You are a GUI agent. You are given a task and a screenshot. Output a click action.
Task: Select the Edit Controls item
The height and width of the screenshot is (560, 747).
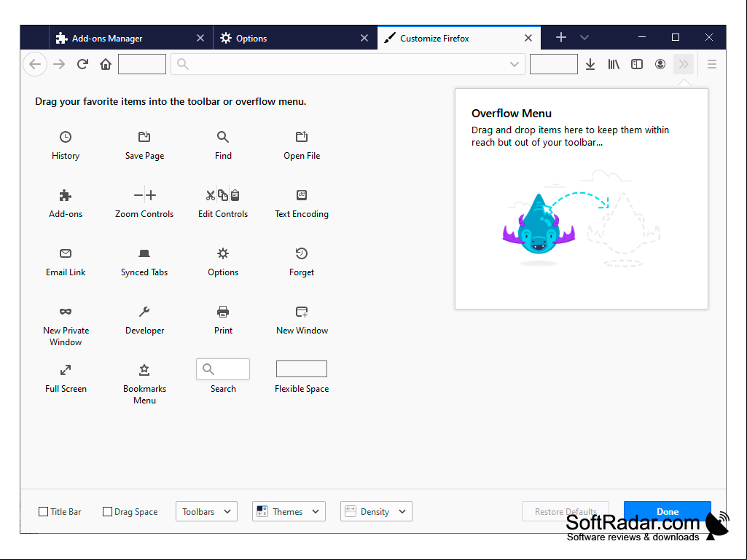223,203
